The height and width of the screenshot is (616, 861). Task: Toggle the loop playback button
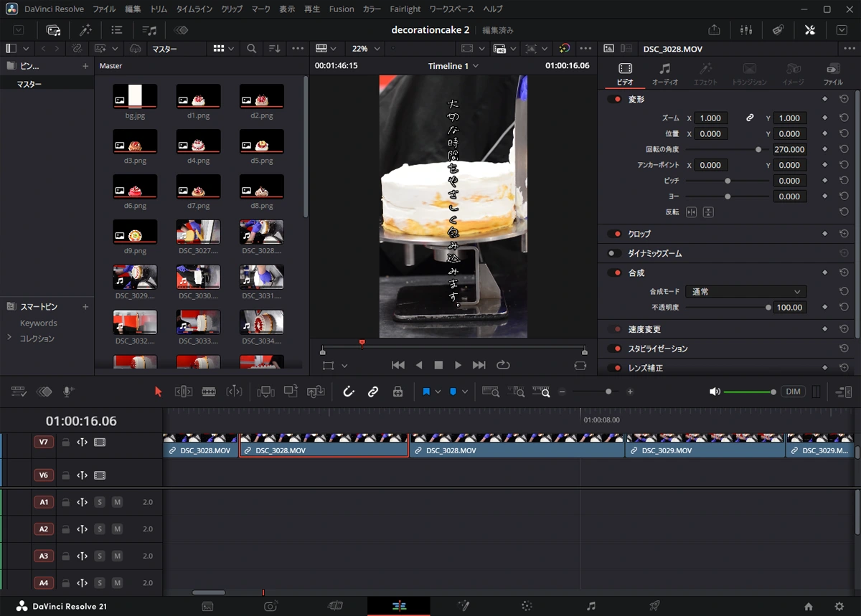503,365
